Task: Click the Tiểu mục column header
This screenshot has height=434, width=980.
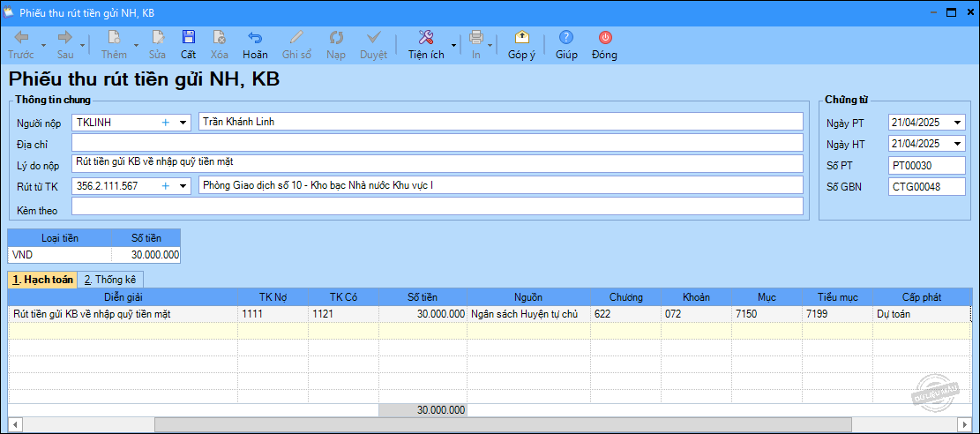Action: pyautogui.click(x=838, y=297)
